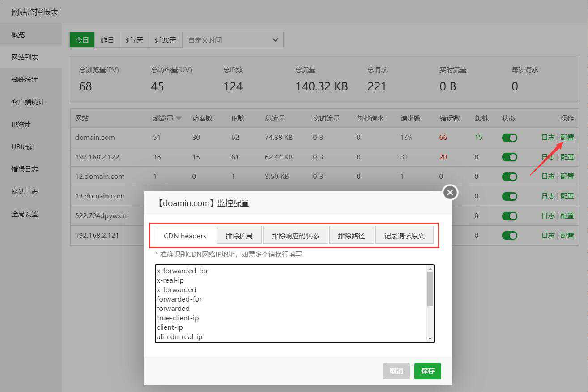Click the green spider count 15
This screenshot has width=588, height=392.
pyautogui.click(x=479, y=138)
